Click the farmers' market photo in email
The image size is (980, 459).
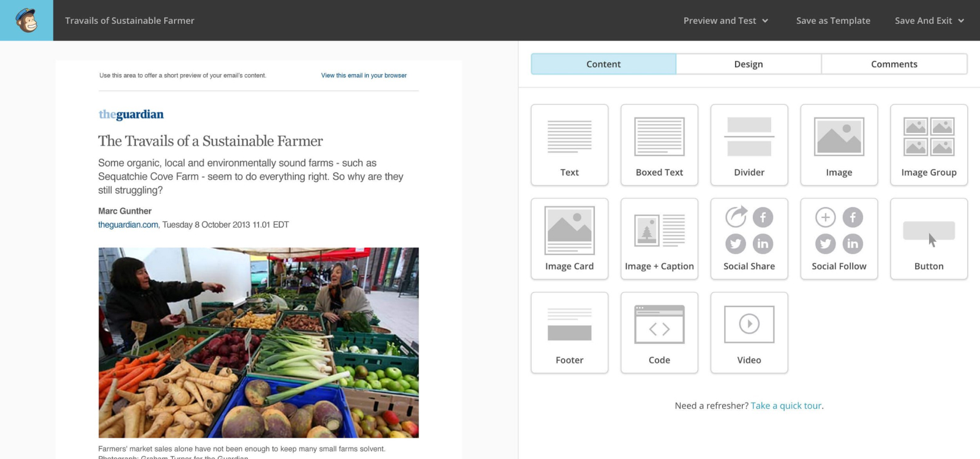(x=258, y=342)
